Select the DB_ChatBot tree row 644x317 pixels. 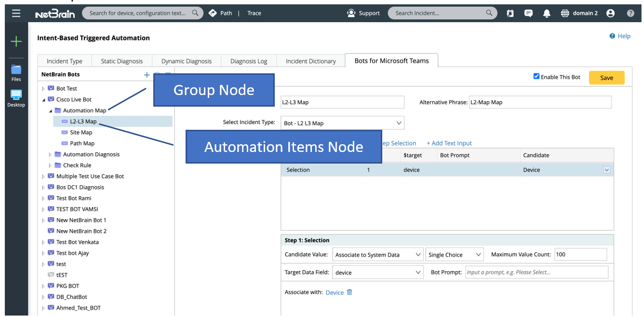pyautogui.click(x=72, y=297)
